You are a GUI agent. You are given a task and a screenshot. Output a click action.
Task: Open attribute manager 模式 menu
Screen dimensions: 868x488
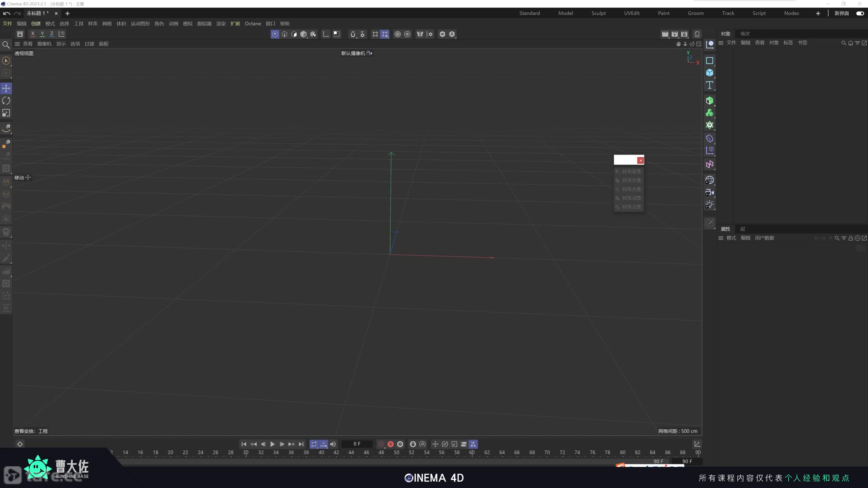(731, 238)
